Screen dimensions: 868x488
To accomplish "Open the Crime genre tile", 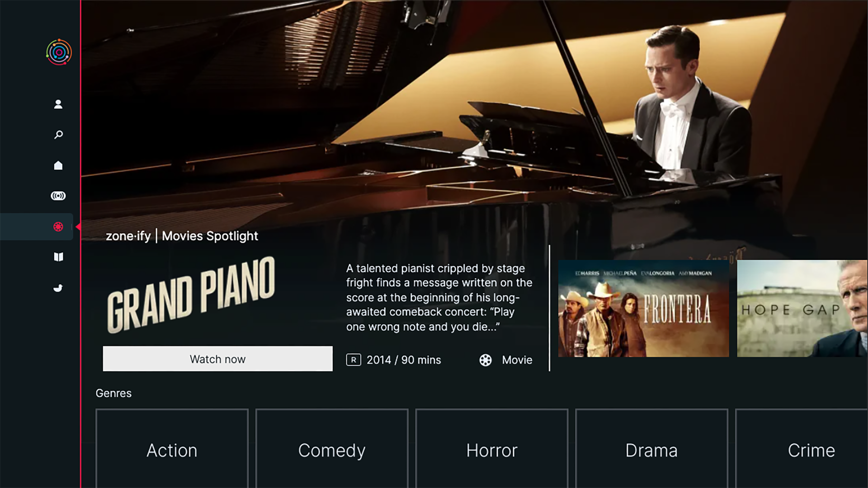I will (802, 448).
